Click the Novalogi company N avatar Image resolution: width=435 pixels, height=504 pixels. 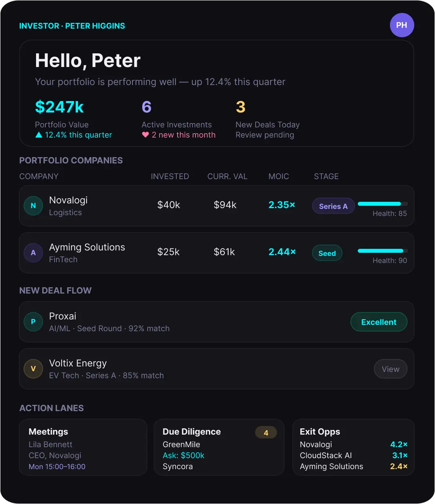tap(33, 206)
